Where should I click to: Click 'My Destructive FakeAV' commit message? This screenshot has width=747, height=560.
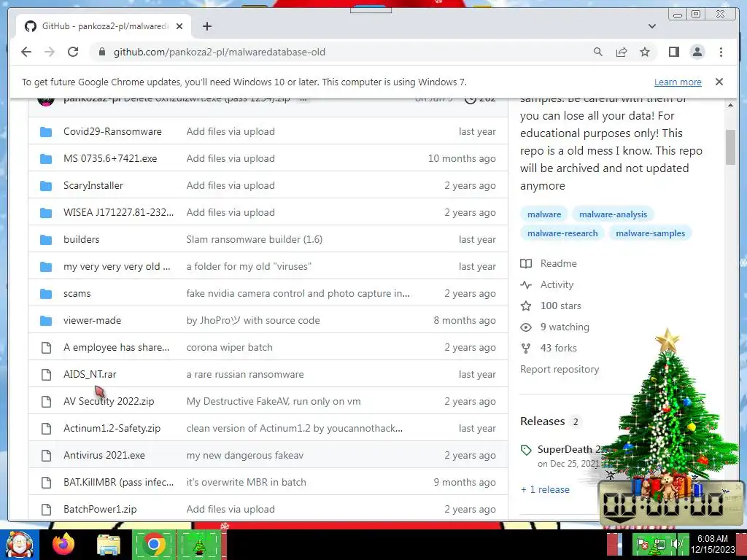click(x=274, y=402)
